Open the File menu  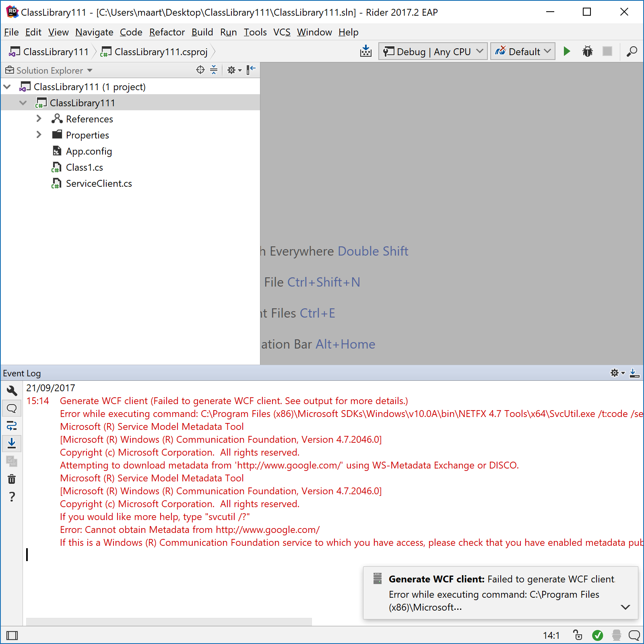(x=11, y=32)
